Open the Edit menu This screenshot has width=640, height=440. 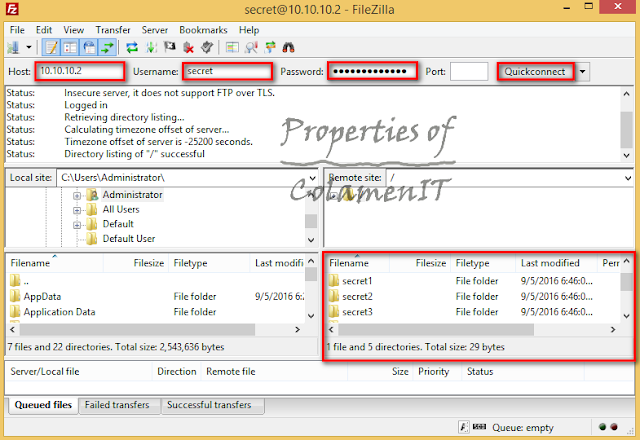[x=44, y=30]
